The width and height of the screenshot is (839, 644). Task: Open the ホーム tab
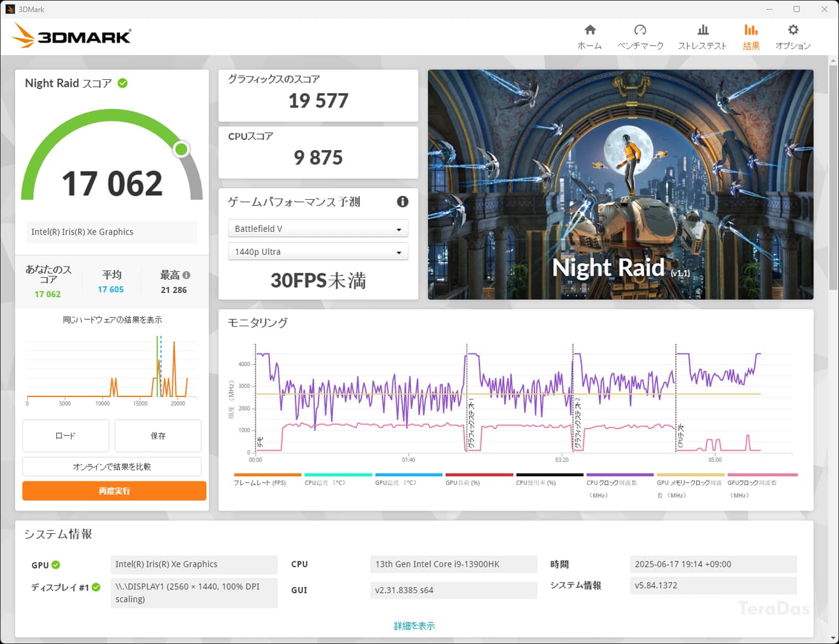pyautogui.click(x=589, y=37)
